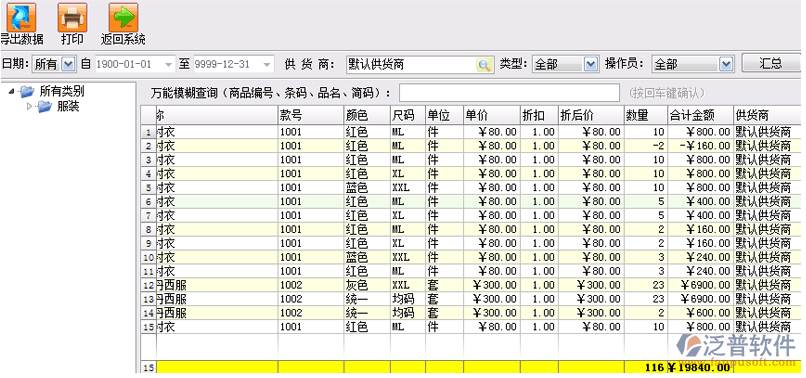Viewport: 806px width, 378px height.
Task: Open the 日期 所有 dropdown
Action: [68, 64]
